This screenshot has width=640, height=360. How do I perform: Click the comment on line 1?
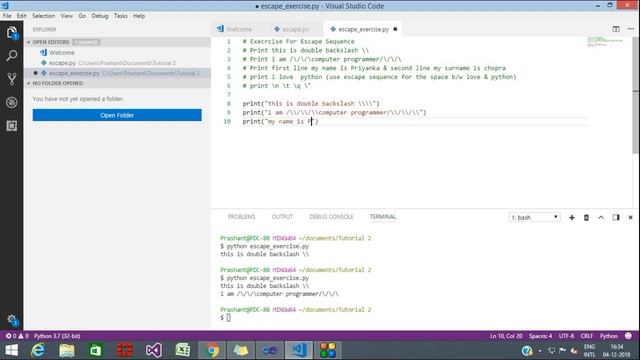point(298,42)
